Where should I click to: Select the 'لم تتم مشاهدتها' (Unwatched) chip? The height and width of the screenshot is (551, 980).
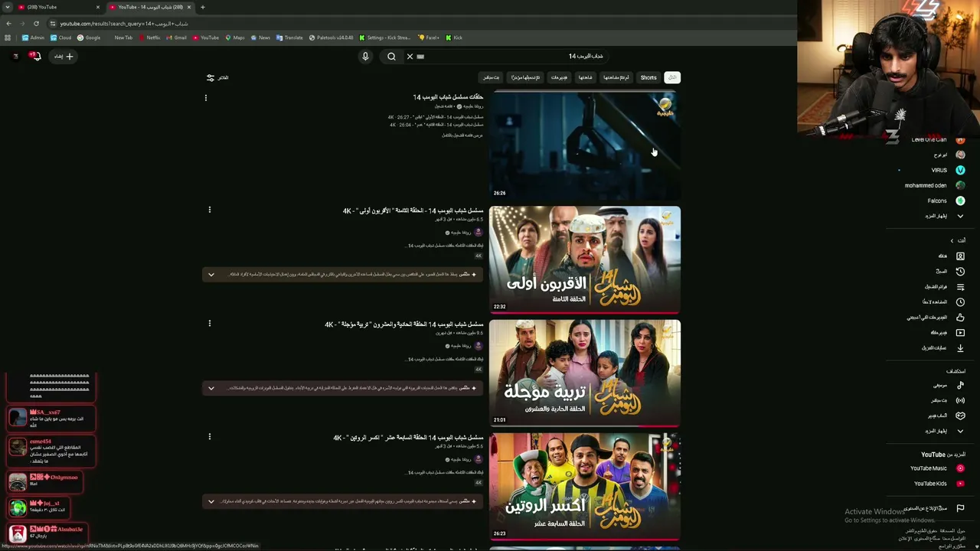[x=616, y=77]
